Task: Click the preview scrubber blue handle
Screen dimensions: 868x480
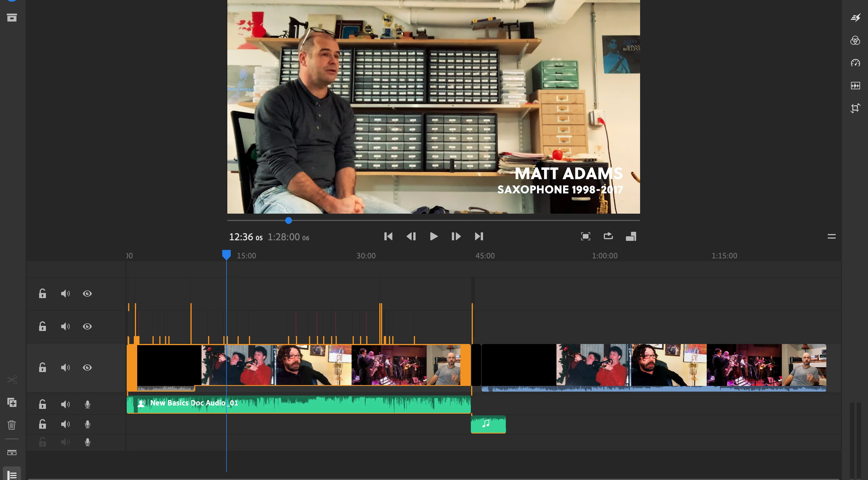Action: point(288,221)
